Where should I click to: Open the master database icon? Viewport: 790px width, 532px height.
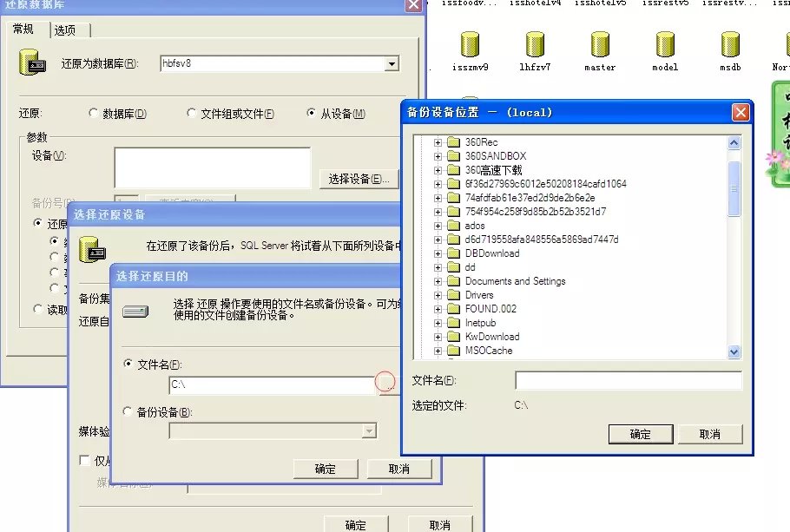tap(600, 45)
